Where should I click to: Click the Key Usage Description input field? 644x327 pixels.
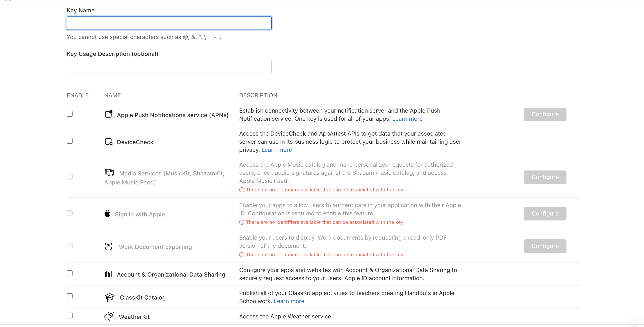click(x=169, y=67)
